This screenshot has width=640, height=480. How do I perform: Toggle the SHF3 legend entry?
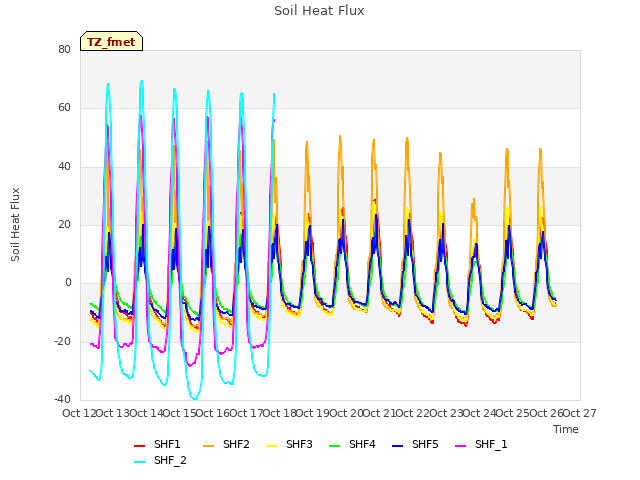click(289, 444)
